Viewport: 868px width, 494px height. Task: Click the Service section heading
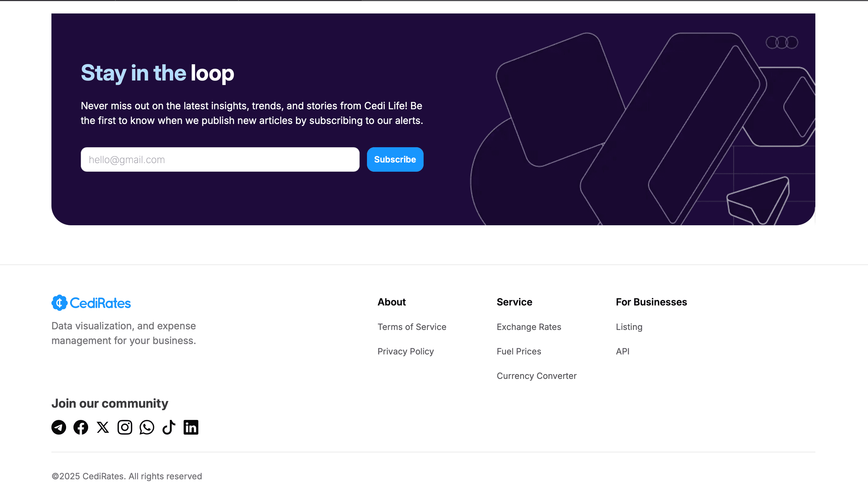click(514, 301)
